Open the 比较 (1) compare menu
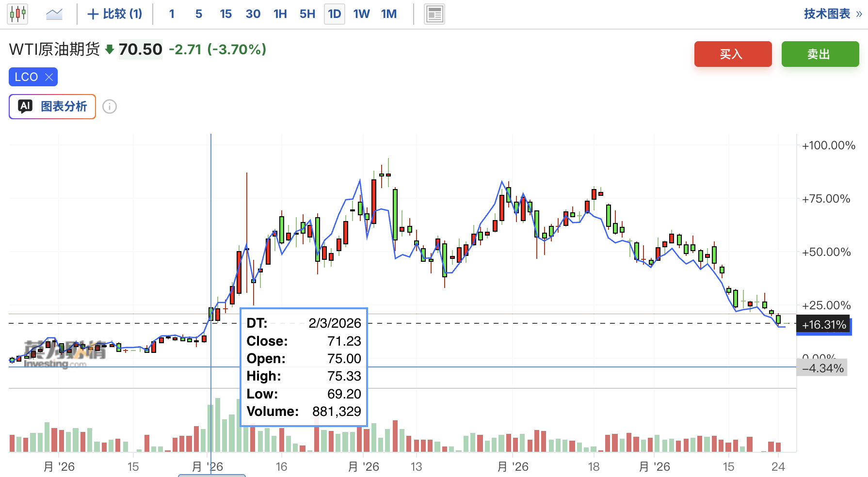868x477 pixels. 115,14
